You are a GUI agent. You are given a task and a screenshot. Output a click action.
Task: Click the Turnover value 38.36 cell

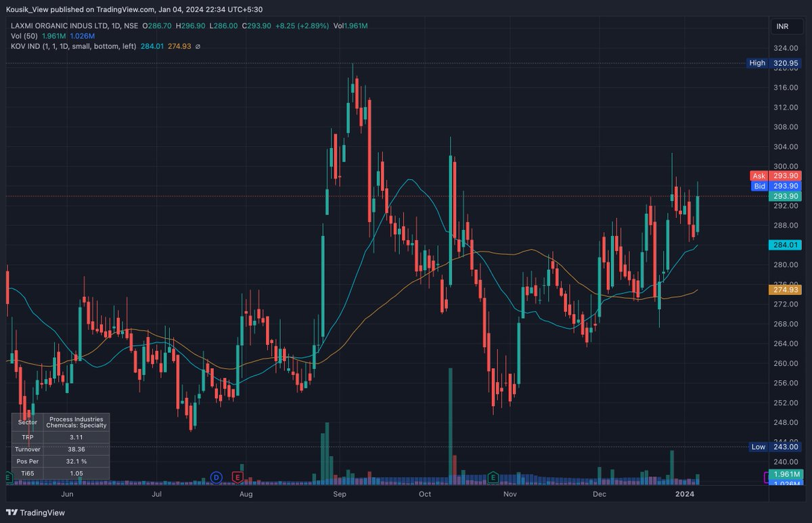[x=75, y=449]
